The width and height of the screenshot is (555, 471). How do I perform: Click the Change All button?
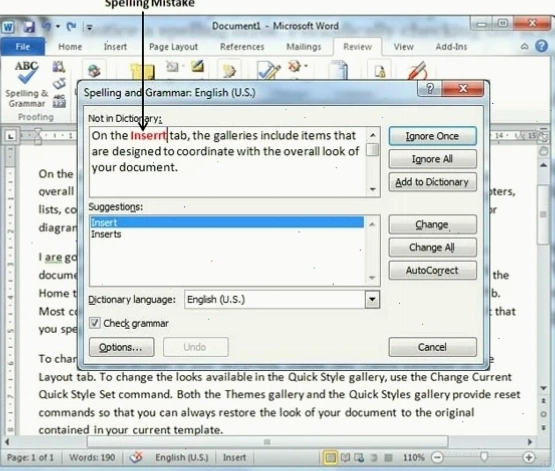433,247
